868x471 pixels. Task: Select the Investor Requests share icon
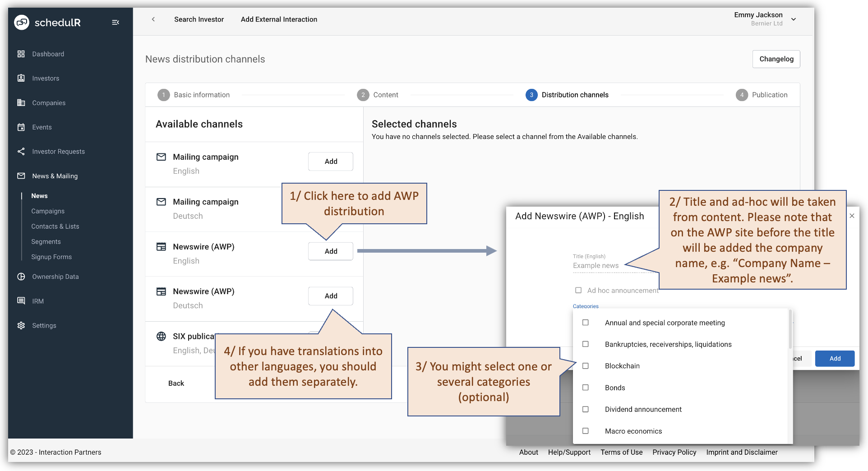click(21, 151)
